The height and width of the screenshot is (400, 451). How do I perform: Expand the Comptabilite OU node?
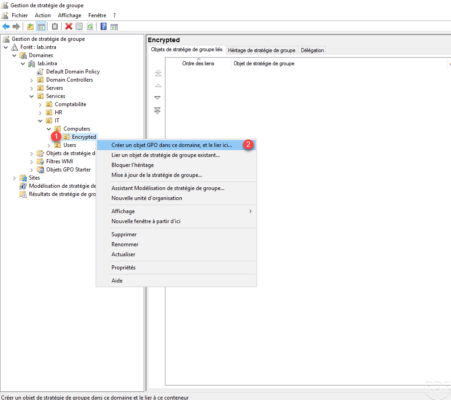click(x=40, y=105)
